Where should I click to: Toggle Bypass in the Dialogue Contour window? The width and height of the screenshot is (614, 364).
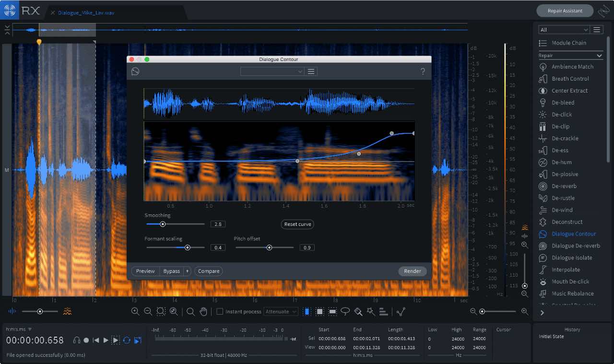(x=171, y=271)
